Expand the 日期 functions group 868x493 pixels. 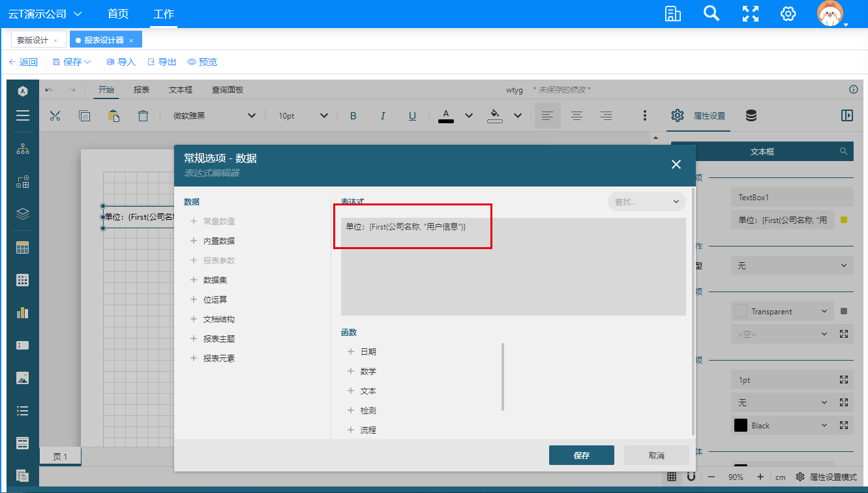[x=368, y=351]
